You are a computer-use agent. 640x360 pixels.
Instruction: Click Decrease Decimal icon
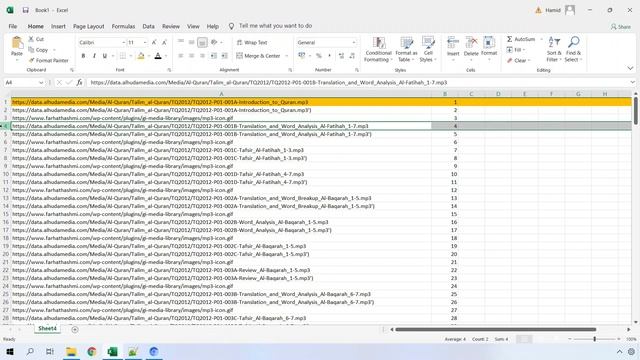[352, 56]
